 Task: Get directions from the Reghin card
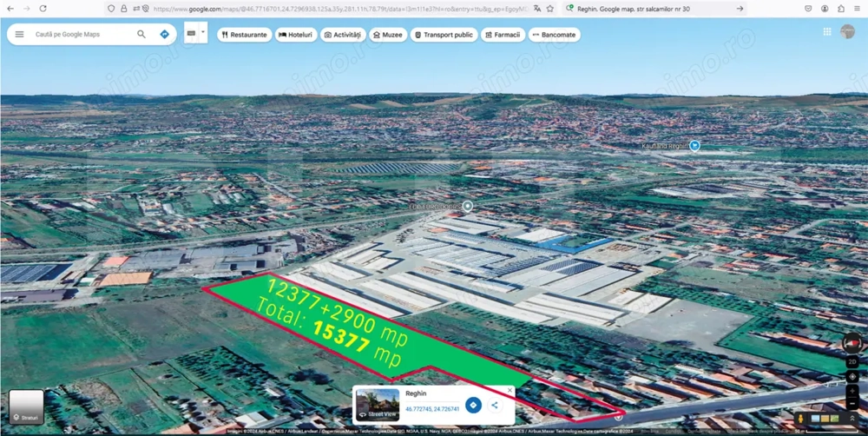tap(473, 405)
